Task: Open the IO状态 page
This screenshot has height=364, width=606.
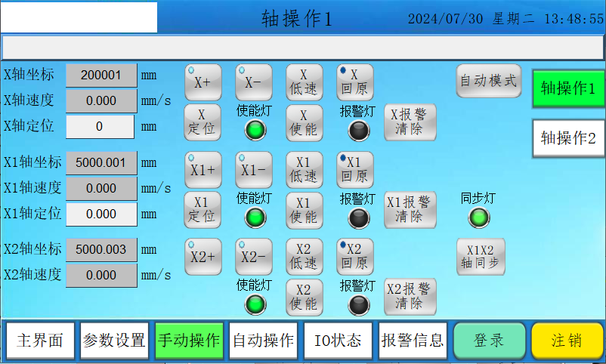Action: (x=337, y=341)
